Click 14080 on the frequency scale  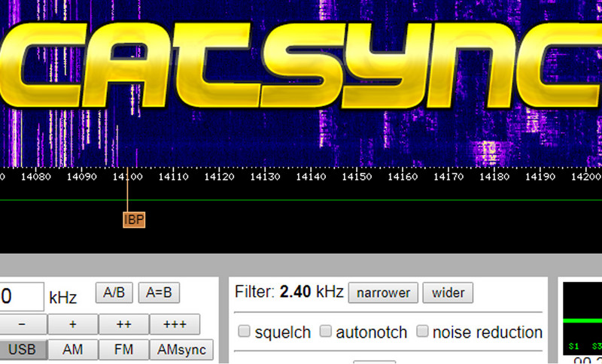point(35,177)
